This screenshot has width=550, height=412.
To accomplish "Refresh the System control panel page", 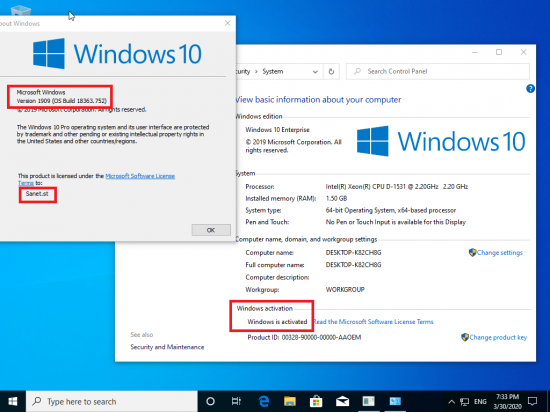I will [331, 72].
